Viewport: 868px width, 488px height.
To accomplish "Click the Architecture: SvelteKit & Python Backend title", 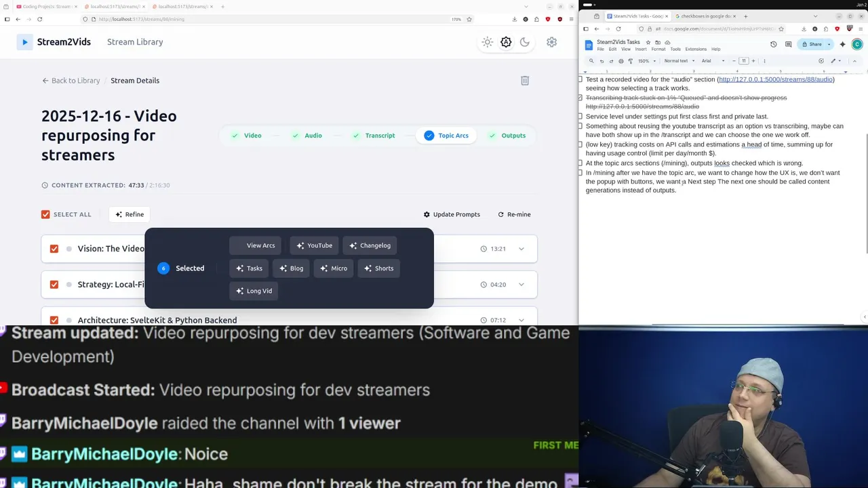I will pyautogui.click(x=157, y=320).
